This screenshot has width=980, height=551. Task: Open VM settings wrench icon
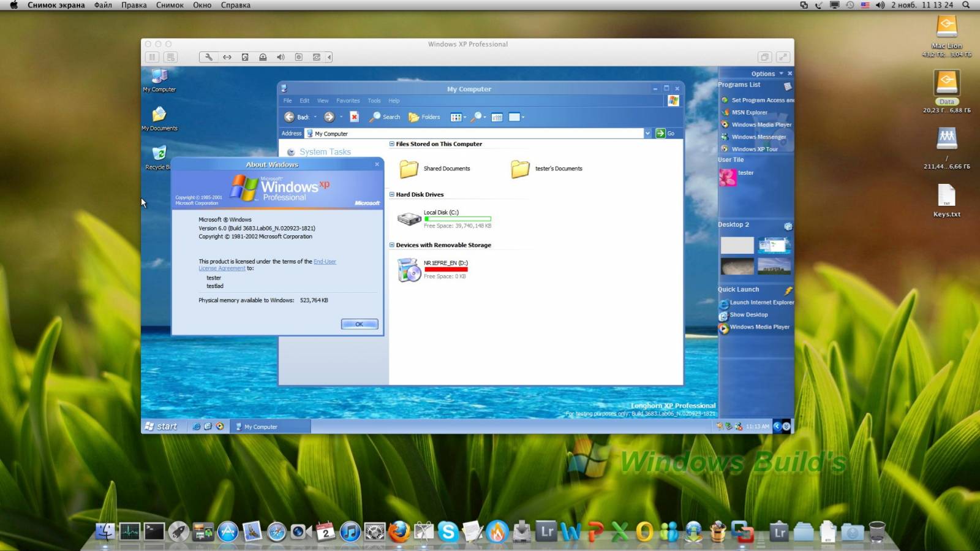click(209, 57)
